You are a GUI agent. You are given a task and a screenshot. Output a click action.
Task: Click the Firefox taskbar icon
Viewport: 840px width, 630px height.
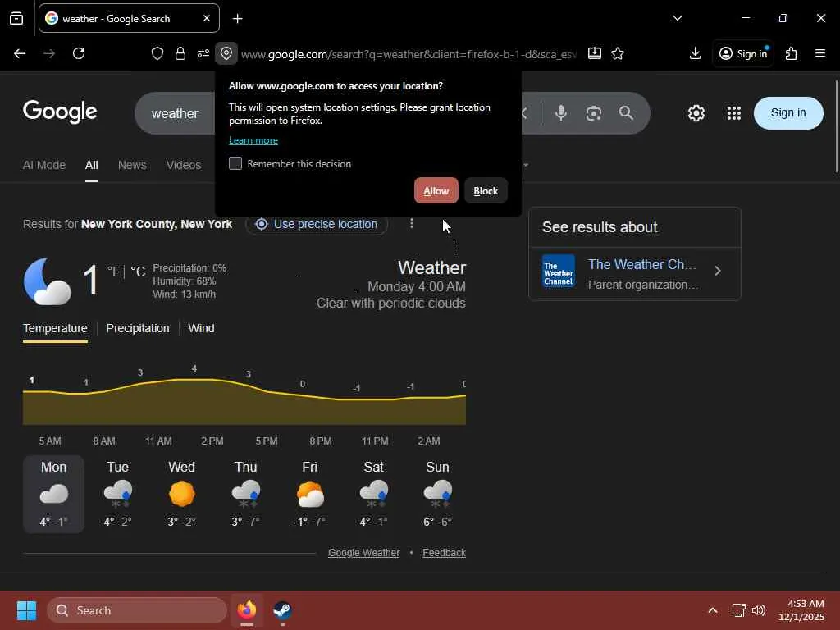tap(247, 609)
